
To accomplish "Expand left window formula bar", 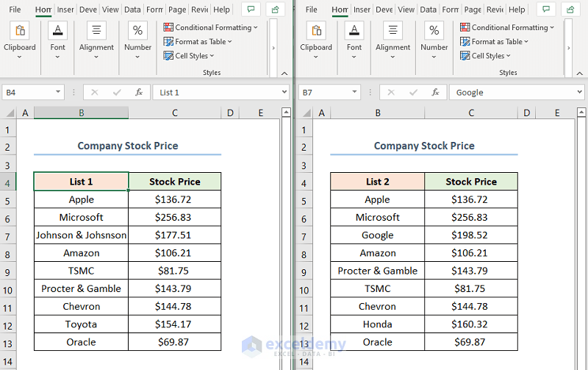I will [x=284, y=92].
